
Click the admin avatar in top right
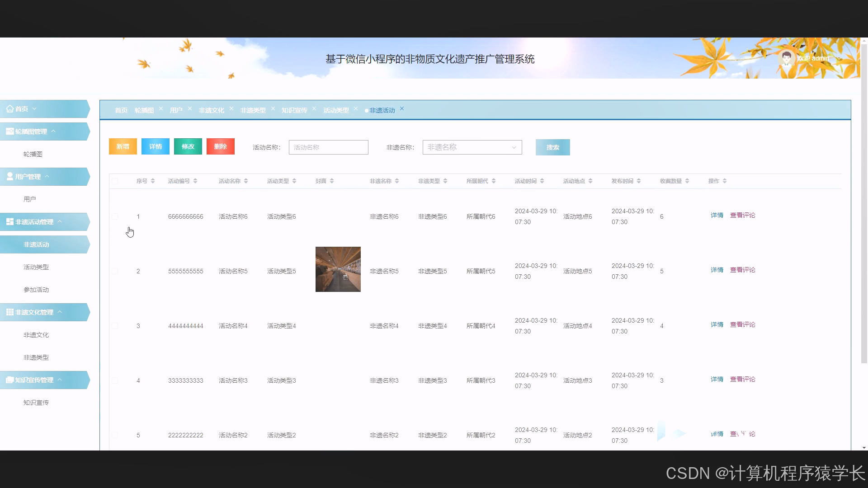pyautogui.click(x=787, y=58)
